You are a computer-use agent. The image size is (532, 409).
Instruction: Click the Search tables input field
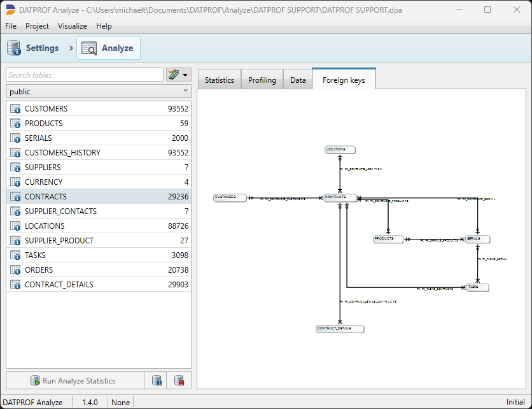[85, 75]
